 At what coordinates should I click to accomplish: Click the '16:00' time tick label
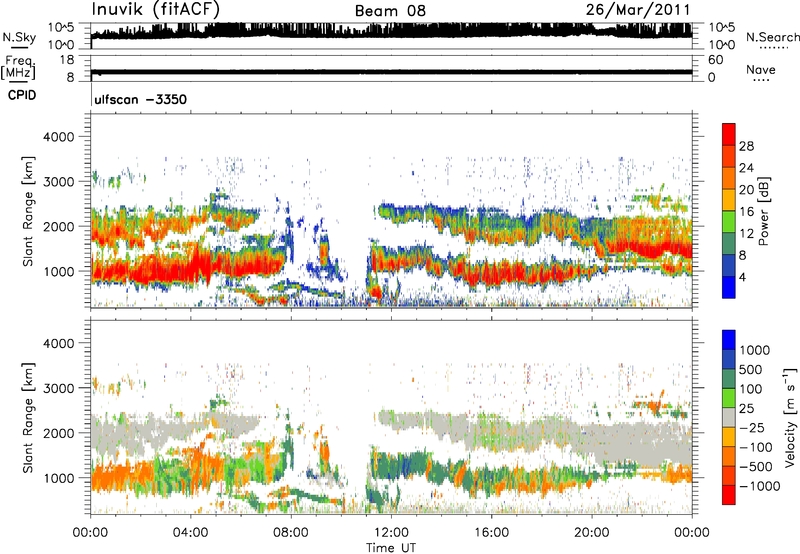(492, 533)
